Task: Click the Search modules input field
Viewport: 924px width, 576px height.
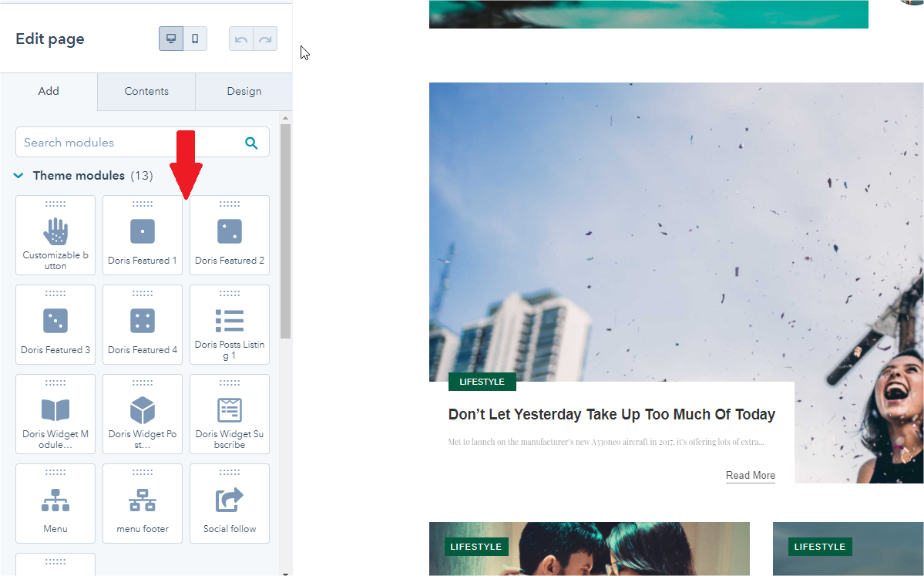Action: (127, 143)
